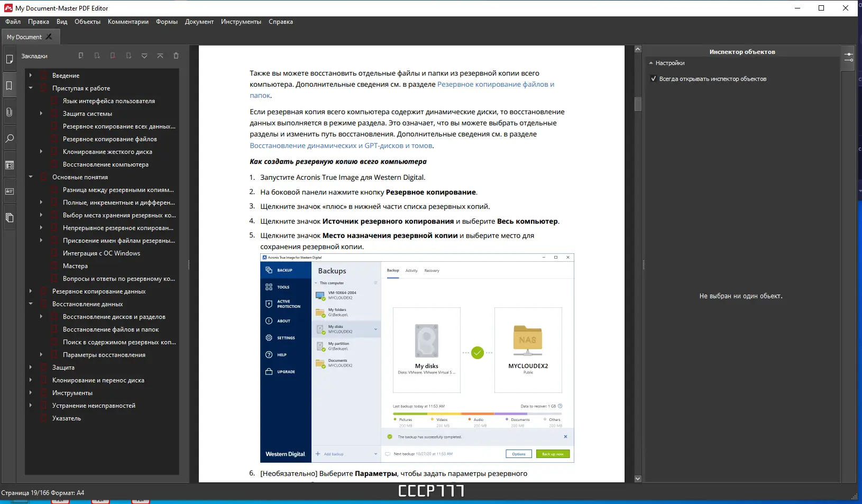This screenshot has height=504, width=862.
Task: Expand Параметры восстановления bookmark
Action: pos(41,355)
